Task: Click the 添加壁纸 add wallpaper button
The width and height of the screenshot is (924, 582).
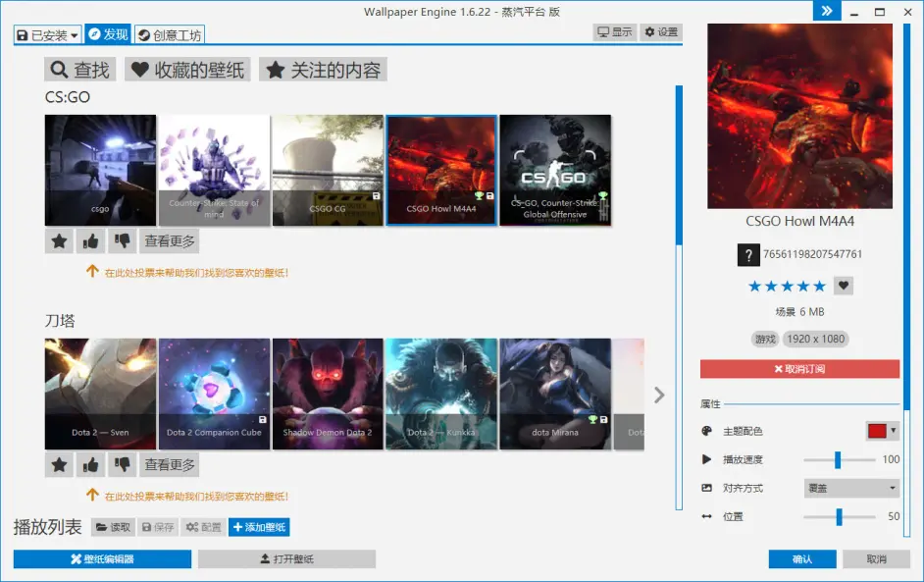Action: 259,527
